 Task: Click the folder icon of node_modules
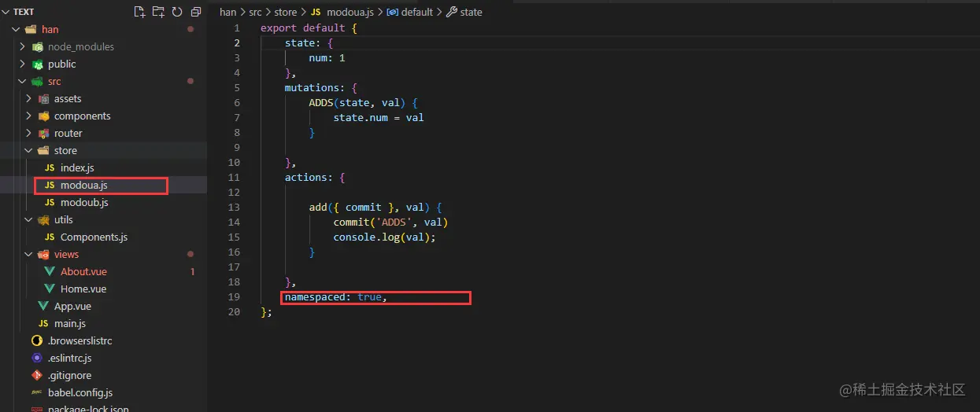[x=37, y=46]
